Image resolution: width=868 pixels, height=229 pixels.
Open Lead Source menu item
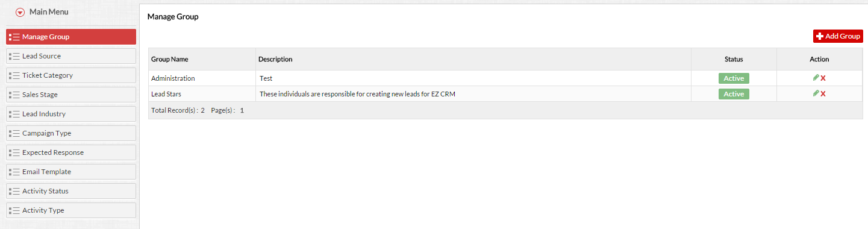[71, 56]
